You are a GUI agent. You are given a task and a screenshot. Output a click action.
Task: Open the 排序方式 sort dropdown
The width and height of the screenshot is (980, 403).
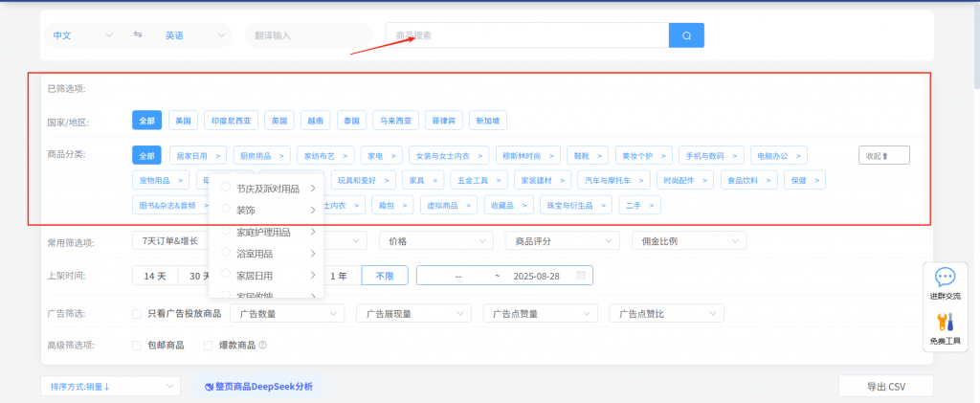coord(110,387)
